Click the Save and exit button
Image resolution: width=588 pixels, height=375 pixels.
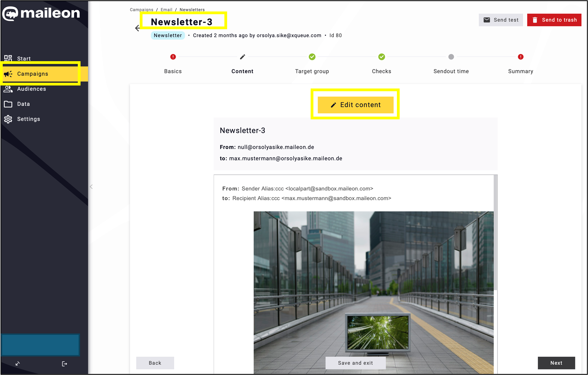[355, 363]
